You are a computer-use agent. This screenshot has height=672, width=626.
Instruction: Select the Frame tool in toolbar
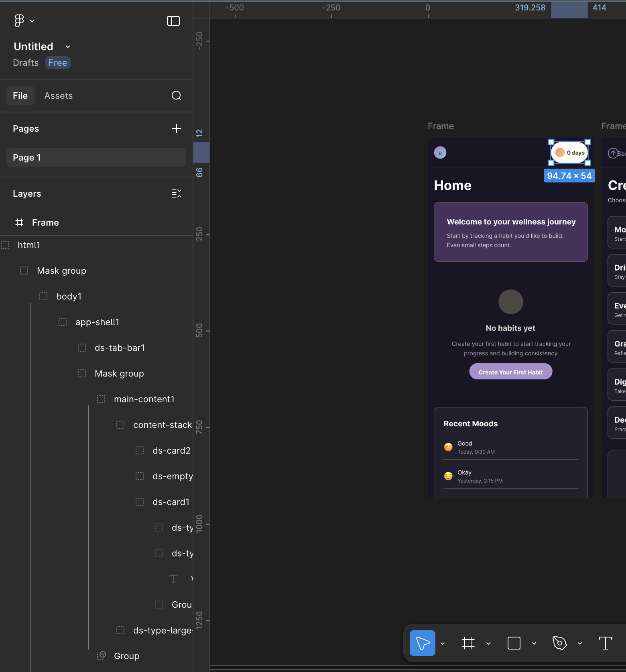[x=468, y=643]
